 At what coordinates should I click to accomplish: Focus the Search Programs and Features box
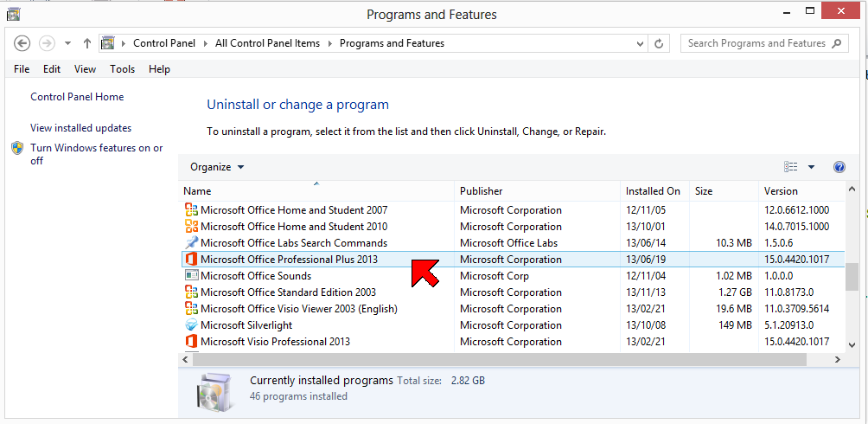(764, 43)
